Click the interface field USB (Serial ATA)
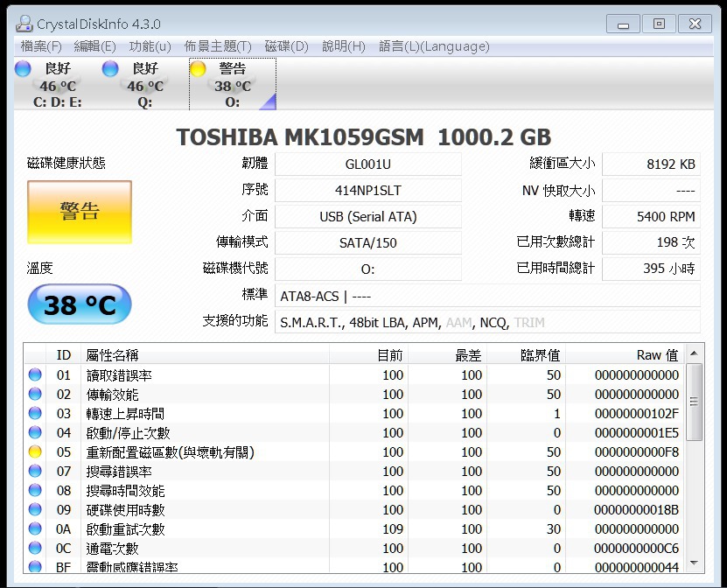Viewport: 727px width, 588px height. [368, 216]
